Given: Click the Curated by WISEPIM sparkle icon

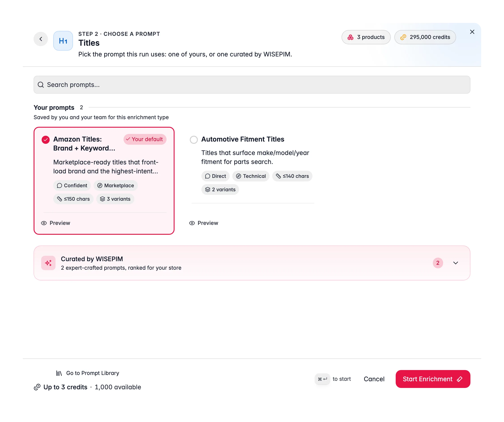Looking at the screenshot, I should pyautogui.click(x=49, y=263).
